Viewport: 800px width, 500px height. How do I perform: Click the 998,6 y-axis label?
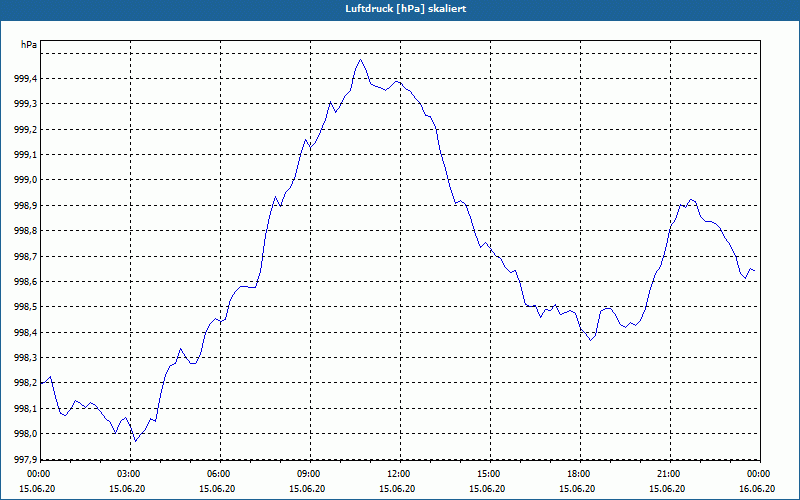click(x=26, y=282)
